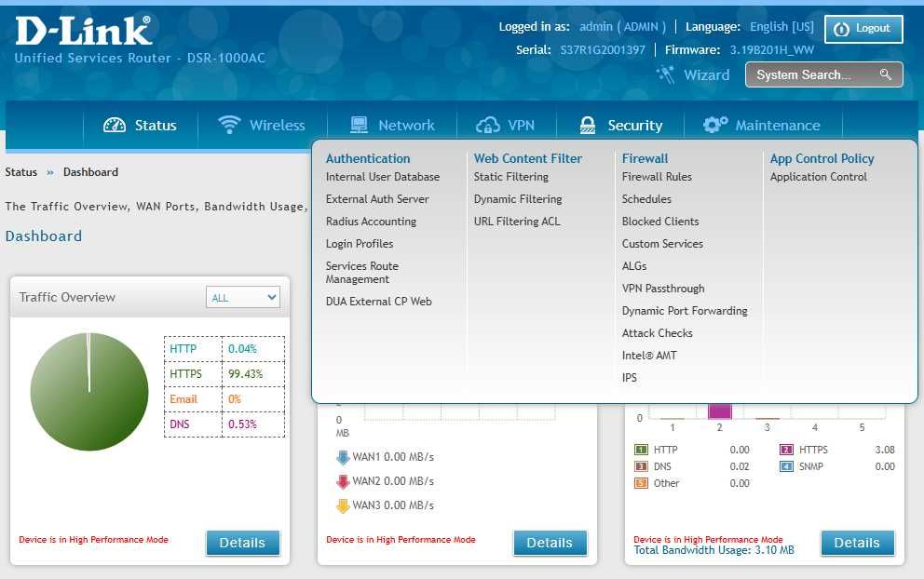The image size is (924, 579).
Task: Click the Firmware version 3.19B201H_WW text
Action: pos(771,50)
